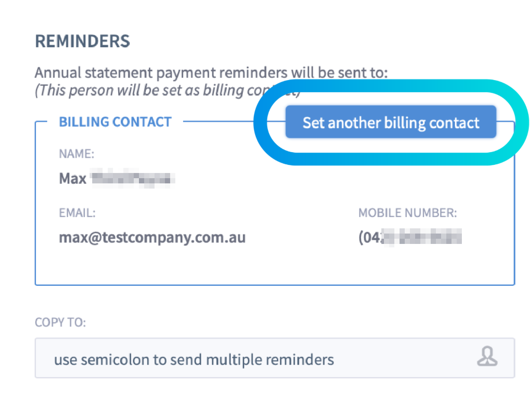Click the EMAIL field label
The image size is (532, 410).
tap(77, 213)
